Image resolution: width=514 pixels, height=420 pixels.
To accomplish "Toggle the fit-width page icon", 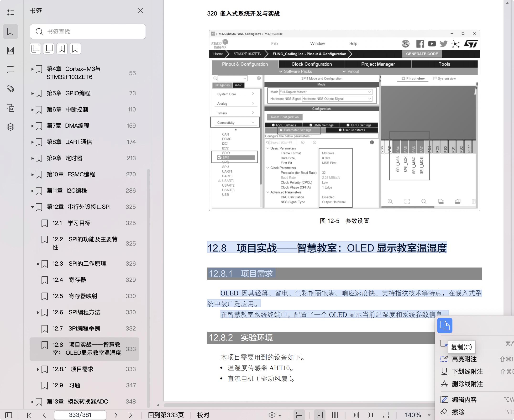I will (299, 415).
